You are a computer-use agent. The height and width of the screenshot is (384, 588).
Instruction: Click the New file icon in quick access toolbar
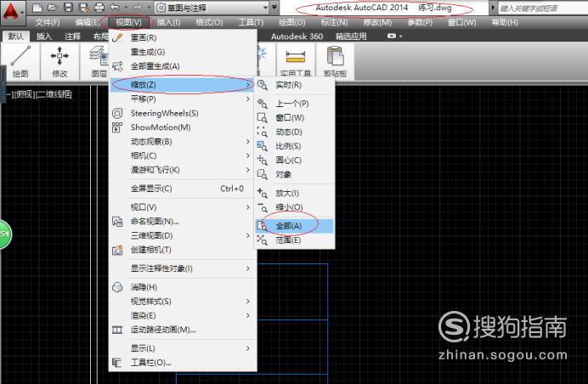click(x=37, y=8)
